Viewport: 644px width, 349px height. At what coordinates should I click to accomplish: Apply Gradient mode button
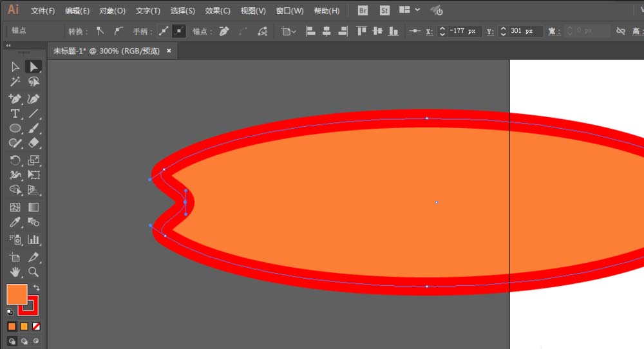pos(24,326)
